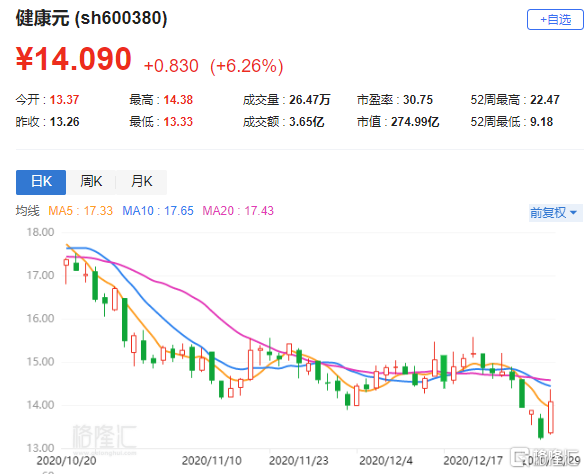
Task: Click the 52周最高 value 22.47
Action: point(545,100)
